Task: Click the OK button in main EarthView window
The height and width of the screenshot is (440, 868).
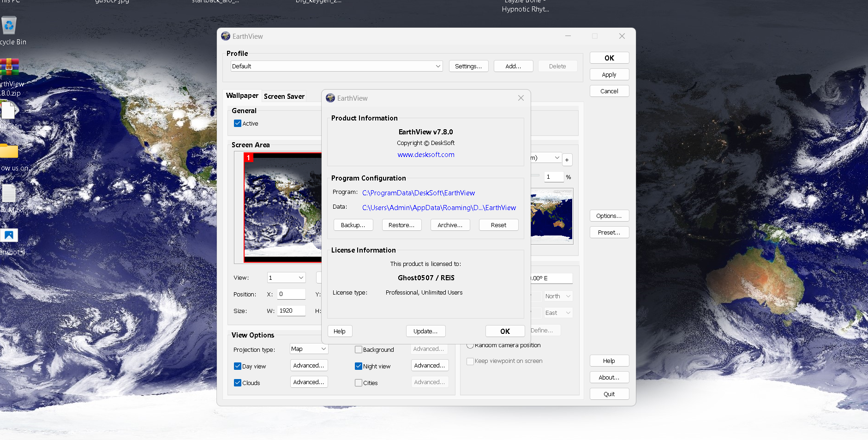Action: point(609,58)
